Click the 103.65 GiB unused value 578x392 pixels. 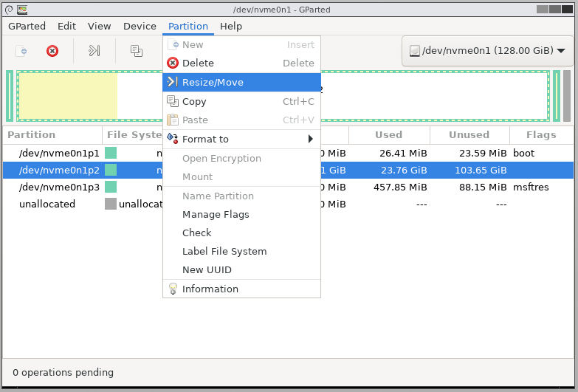click(481, 170)
